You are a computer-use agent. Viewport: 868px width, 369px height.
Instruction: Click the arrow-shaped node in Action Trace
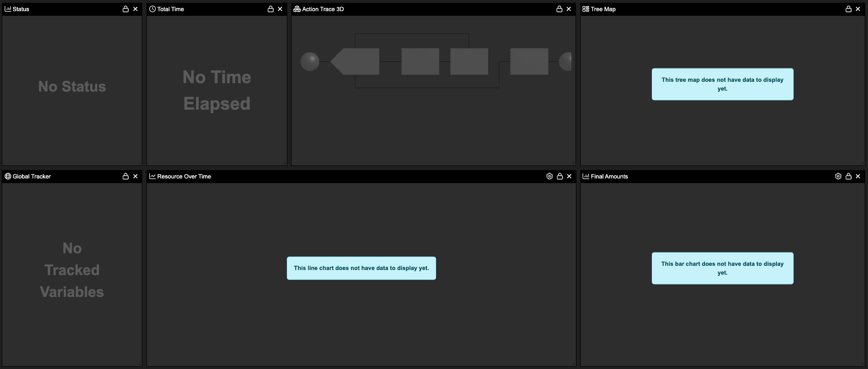(x=355, y=61)
